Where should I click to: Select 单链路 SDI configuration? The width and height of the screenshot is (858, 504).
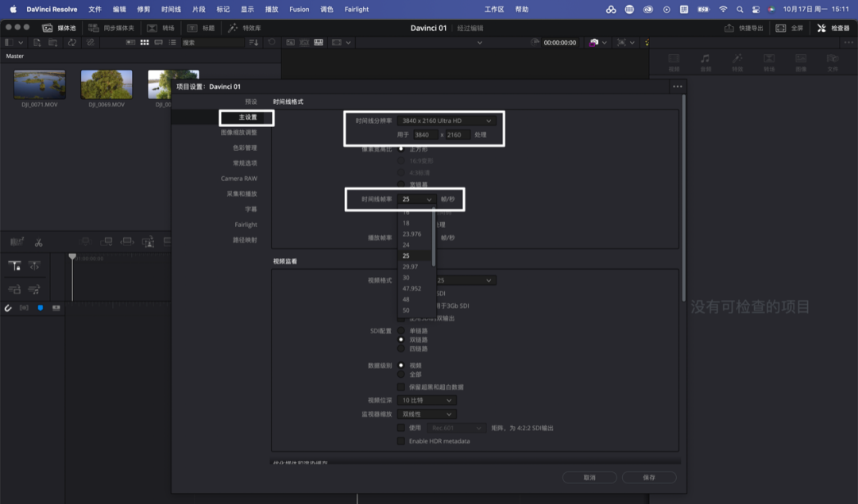(x=401, y=331)
